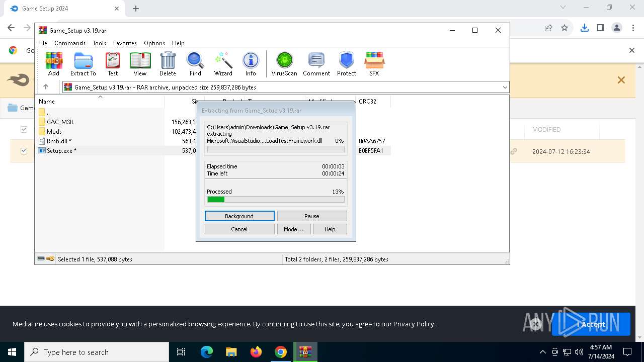644x362 pixels.
Task: Toggle checked MediaFire file row checkbox
Action: (24, 151)
